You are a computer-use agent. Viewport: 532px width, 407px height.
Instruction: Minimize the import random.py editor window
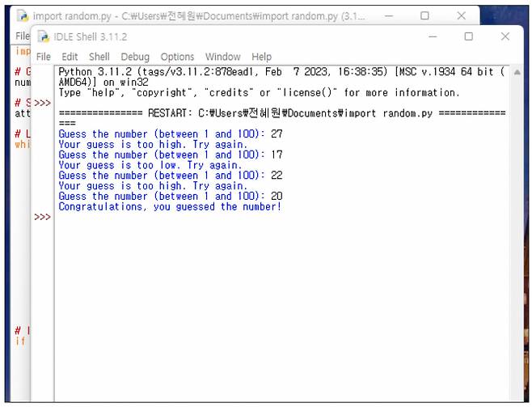point(388,16)
